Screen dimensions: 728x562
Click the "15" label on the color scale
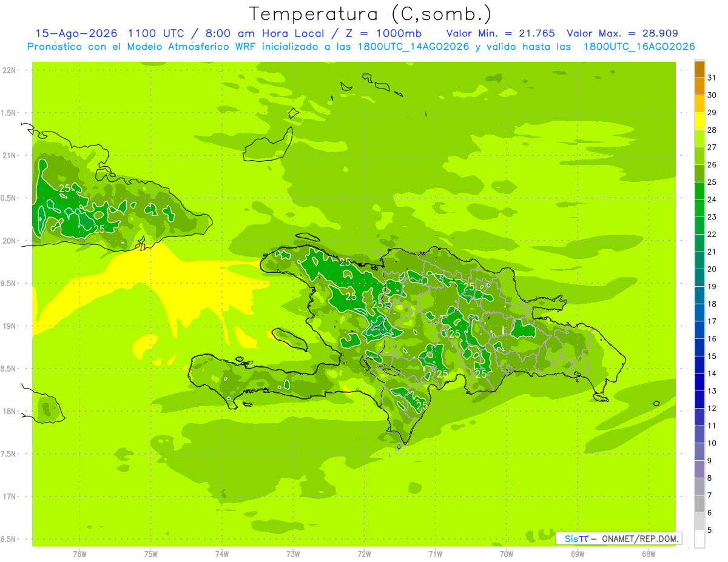click(x=712, y=356)
